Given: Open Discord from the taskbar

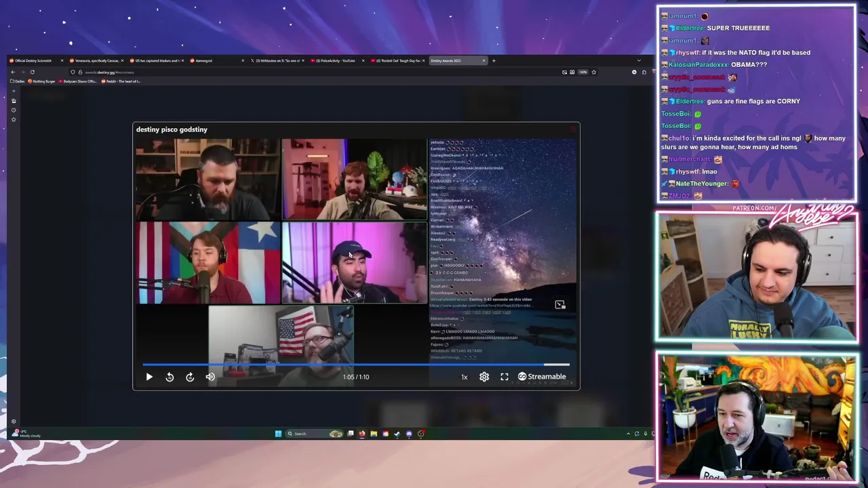Looking at the screenshot, I should click(x=409, y=434).
